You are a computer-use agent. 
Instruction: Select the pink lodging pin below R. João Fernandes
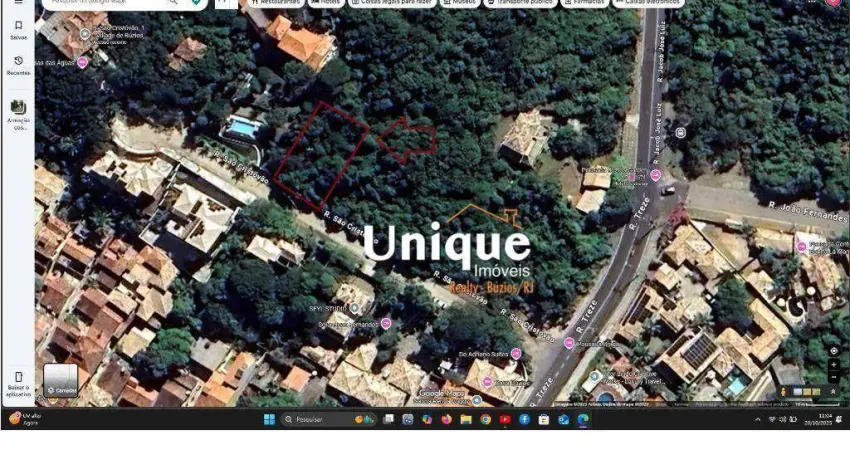(801, 247)
